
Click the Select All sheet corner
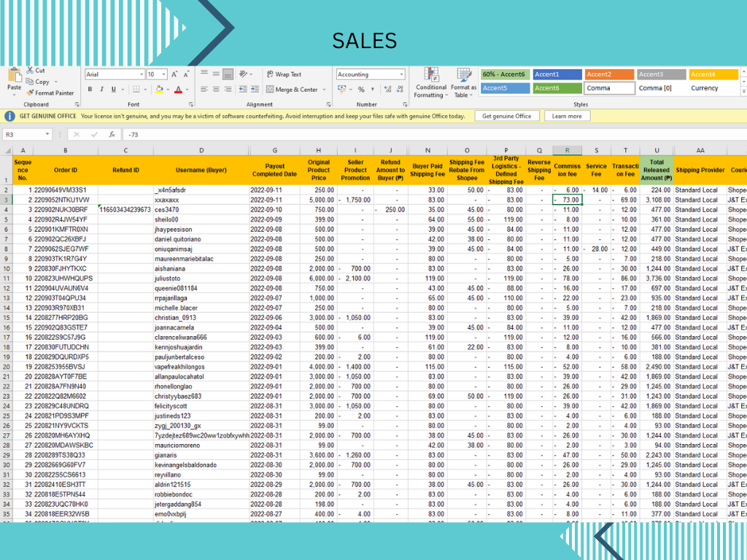click(x=7, y=150)
